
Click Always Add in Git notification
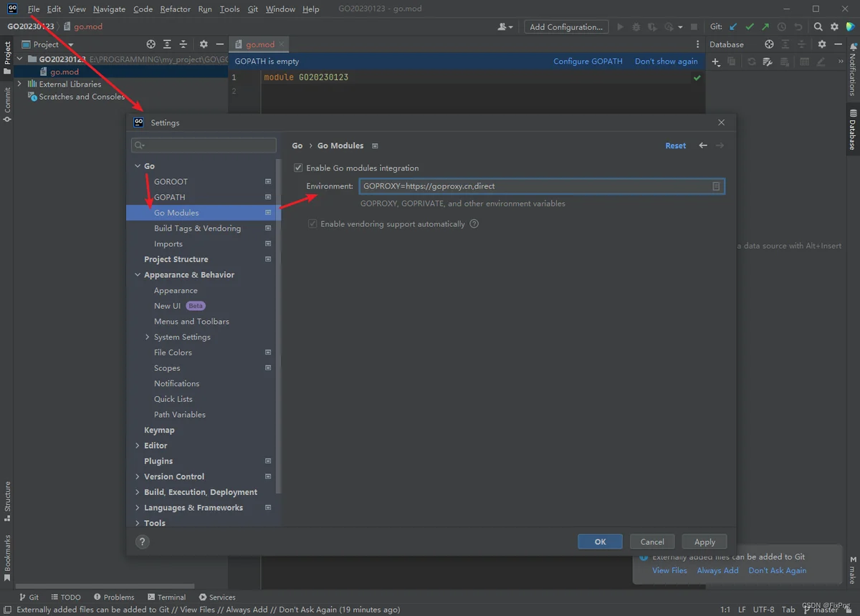pyautogui.click(x=717, y=571)
